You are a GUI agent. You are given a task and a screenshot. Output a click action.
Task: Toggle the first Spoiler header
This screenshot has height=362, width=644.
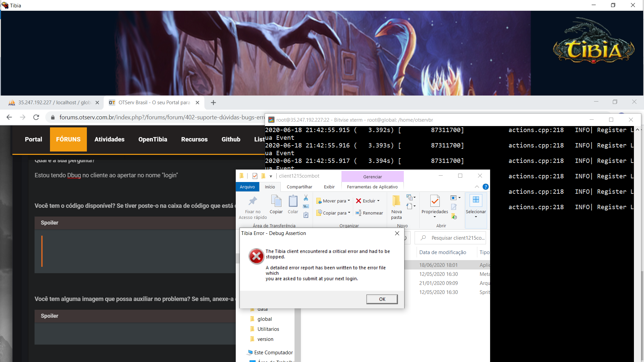[135, 223]
